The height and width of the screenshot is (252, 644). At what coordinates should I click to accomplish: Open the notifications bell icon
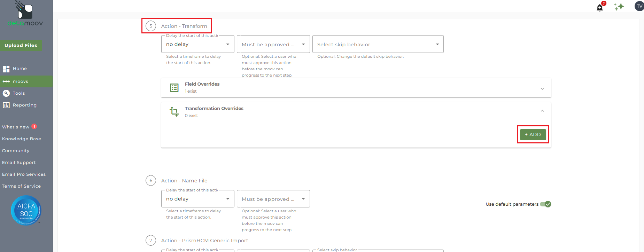[600, 8]
